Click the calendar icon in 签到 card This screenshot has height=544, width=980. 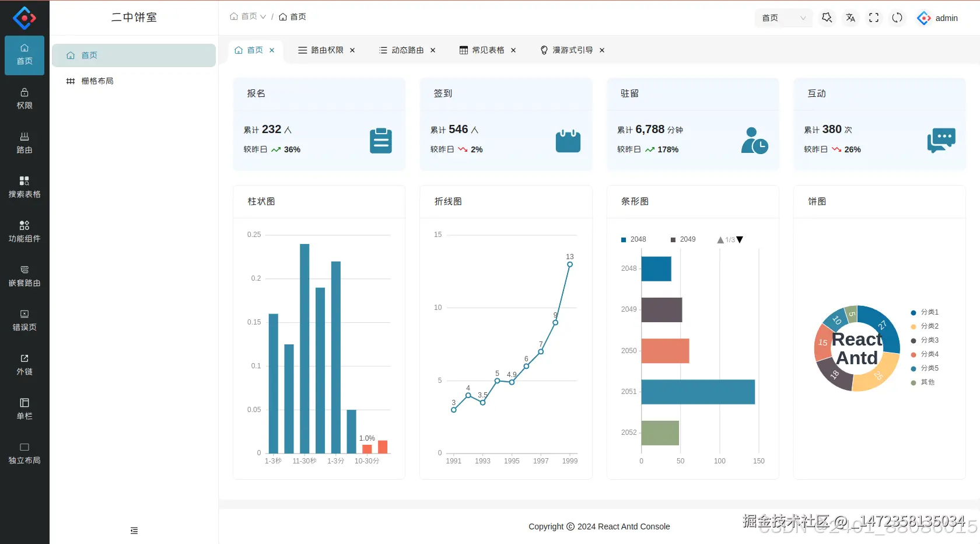(568, 141)
